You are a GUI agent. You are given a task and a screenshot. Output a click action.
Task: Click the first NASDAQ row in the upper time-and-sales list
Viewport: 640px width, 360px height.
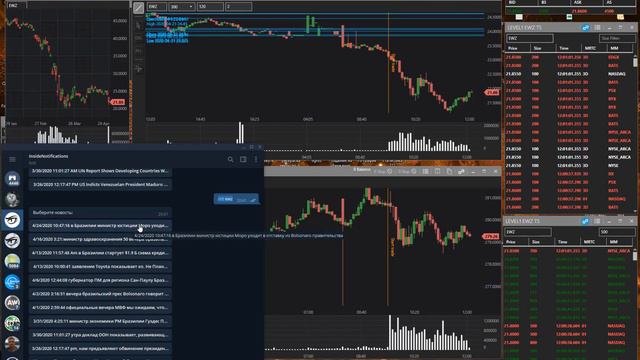point(569,74)
